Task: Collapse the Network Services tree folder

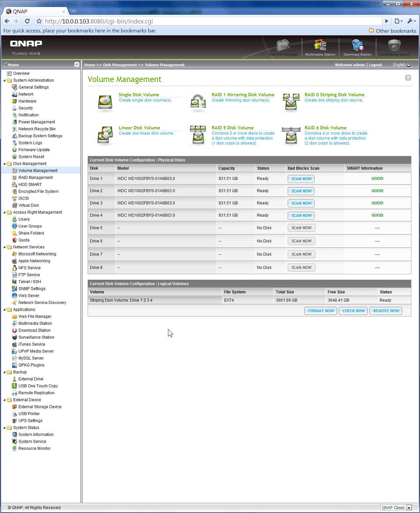Action: point(5,247)
